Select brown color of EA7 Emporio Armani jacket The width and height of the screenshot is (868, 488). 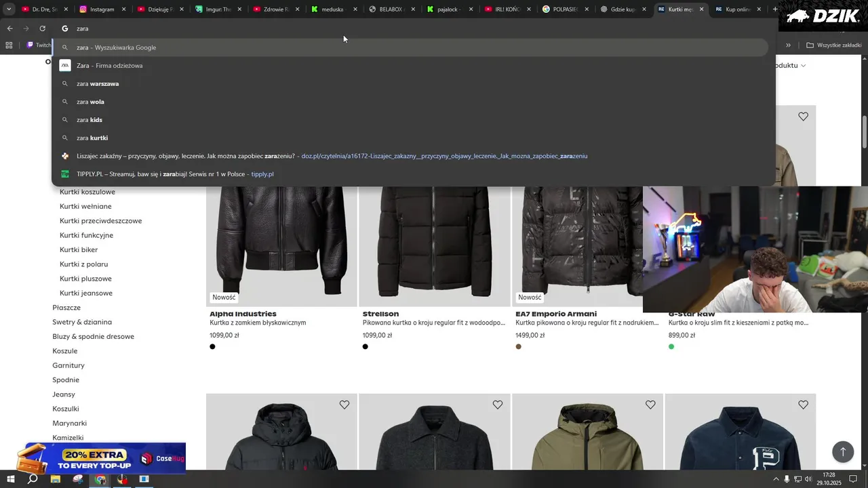(519, 346)
